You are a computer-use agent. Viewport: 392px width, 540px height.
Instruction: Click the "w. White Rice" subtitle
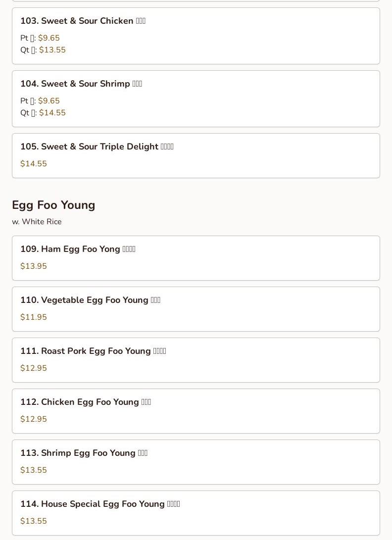[x=37, y=222]
